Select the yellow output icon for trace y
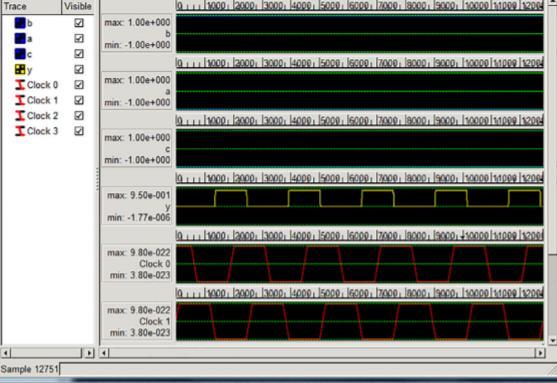 pyautogui.click(x=20, y=70)
